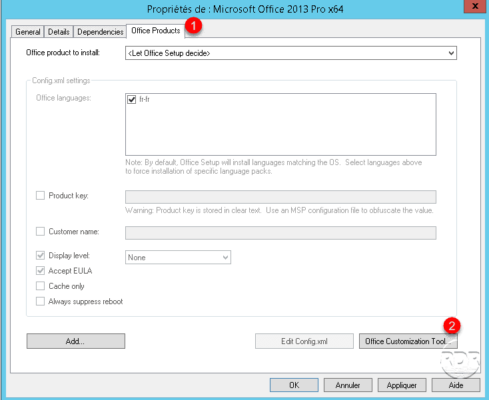The image size is (489, 400).
Task: Click the Appliquer button
Action: (x=402, y=385)
